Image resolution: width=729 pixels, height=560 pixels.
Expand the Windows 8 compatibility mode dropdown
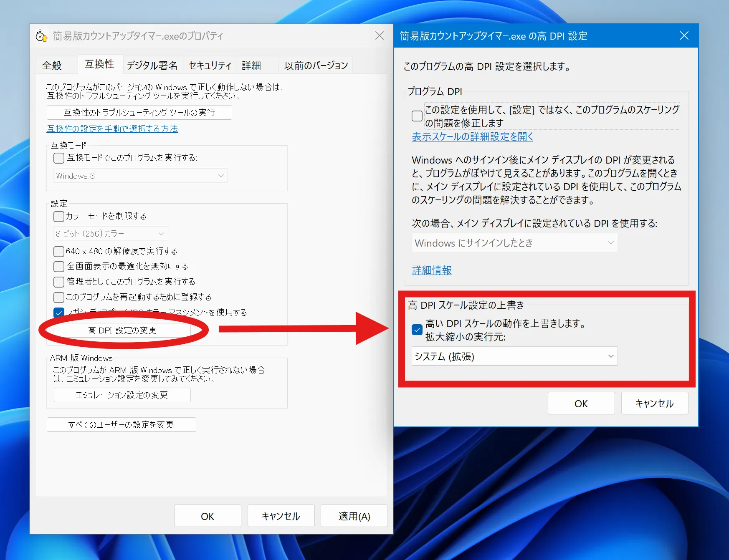pos(140,176)
